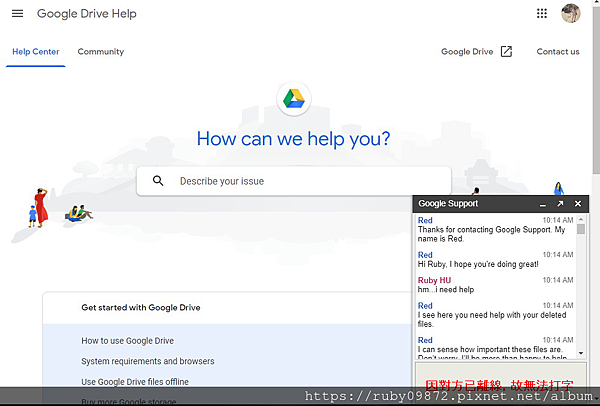Click the Google Drive logo icon
The image size is (600, 406).
pos(293,99)
